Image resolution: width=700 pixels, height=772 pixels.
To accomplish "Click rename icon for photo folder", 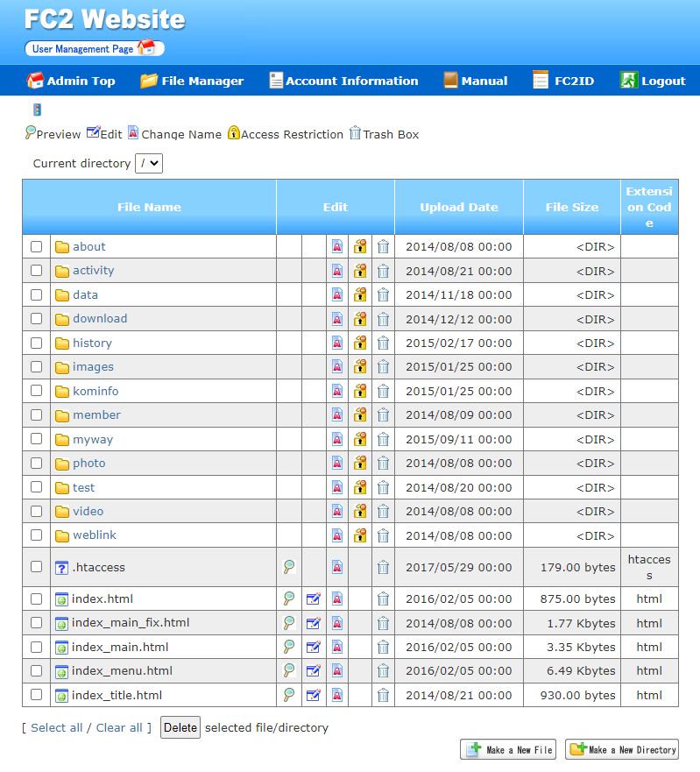I will [x=337, y=464].
